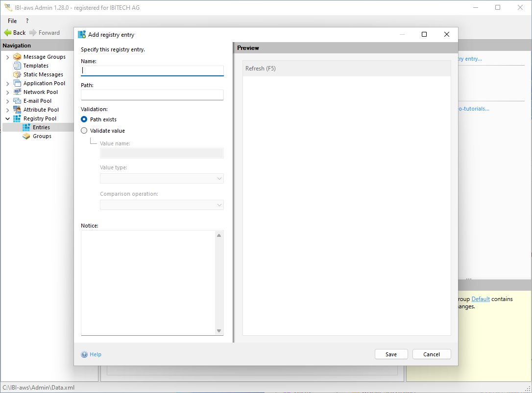Open the ? help menu

(27, 21)
